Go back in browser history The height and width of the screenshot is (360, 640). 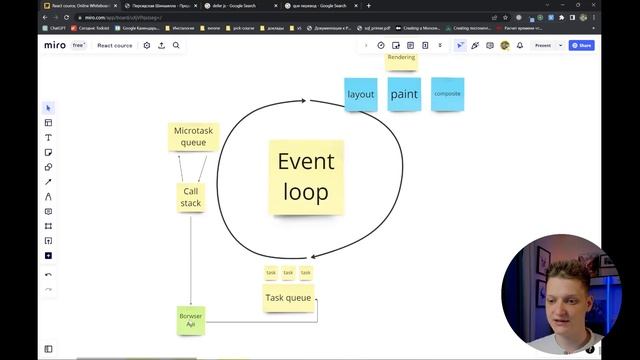[x=45, y=18]
